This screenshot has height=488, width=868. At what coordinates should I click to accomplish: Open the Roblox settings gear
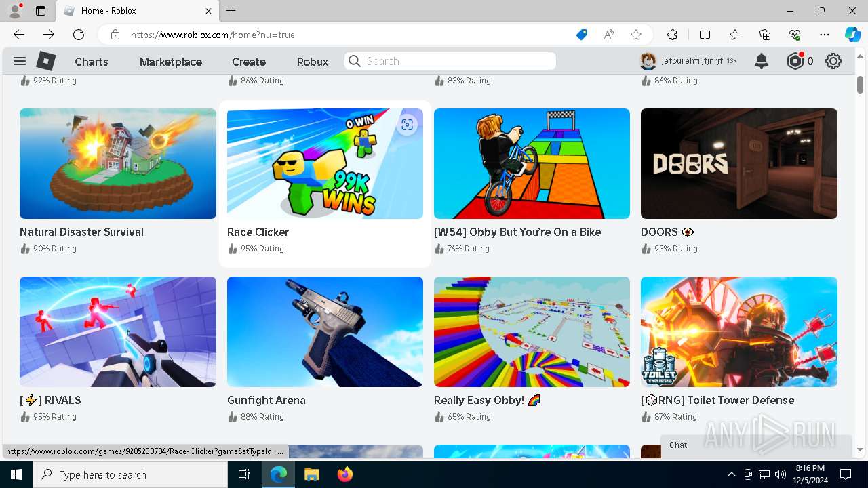(833, 61)
